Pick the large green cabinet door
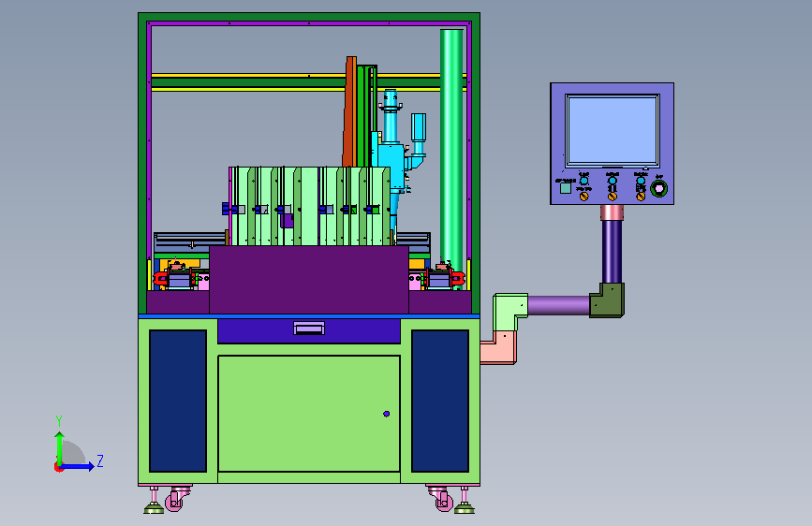Image resolution: width=812 pixels, height=526 pixels. coord(309,414)
